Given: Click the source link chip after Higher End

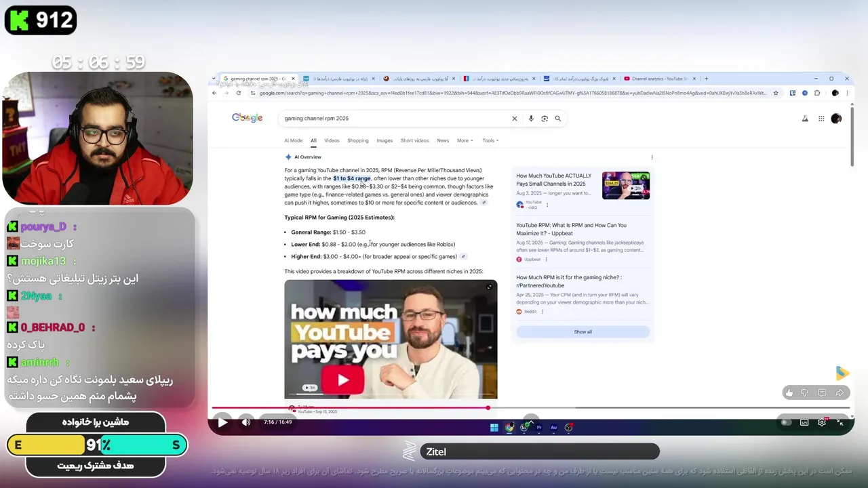Looking at the screenshot, I should (463, 256).
